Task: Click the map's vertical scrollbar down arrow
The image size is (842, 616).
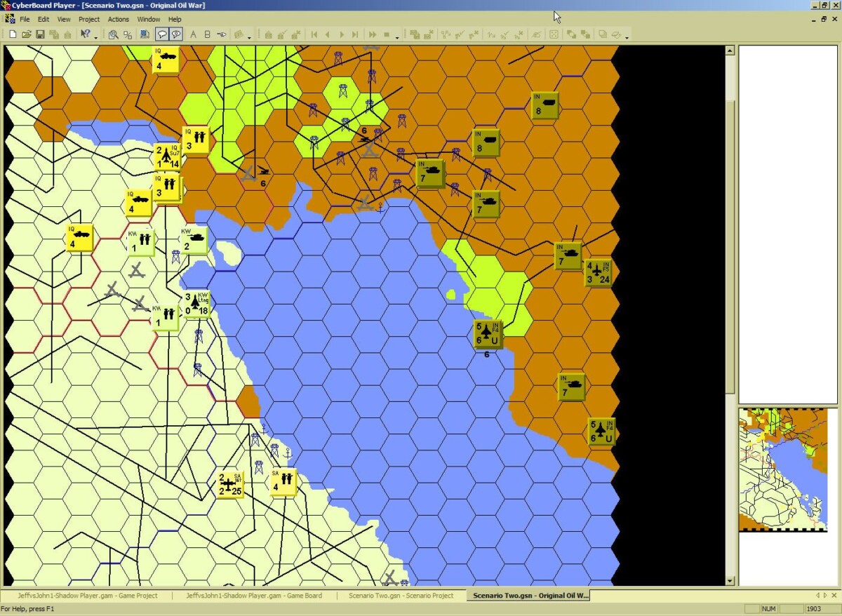Action: [x=730, y=580]
